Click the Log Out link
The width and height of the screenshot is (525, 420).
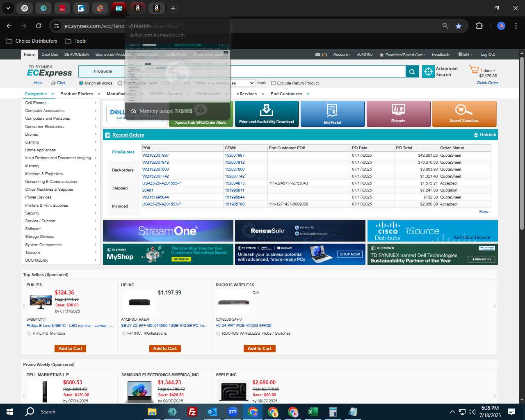[x=488, y=55]
